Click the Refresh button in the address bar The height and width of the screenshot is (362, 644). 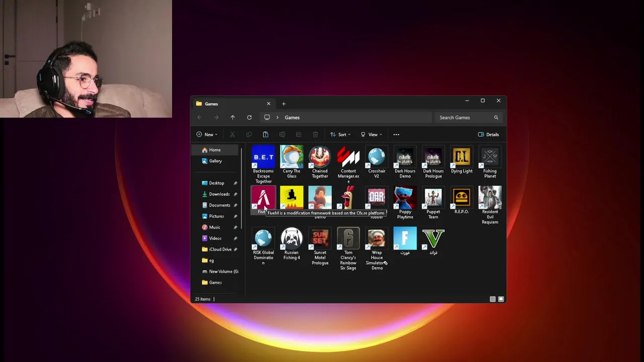249,118
